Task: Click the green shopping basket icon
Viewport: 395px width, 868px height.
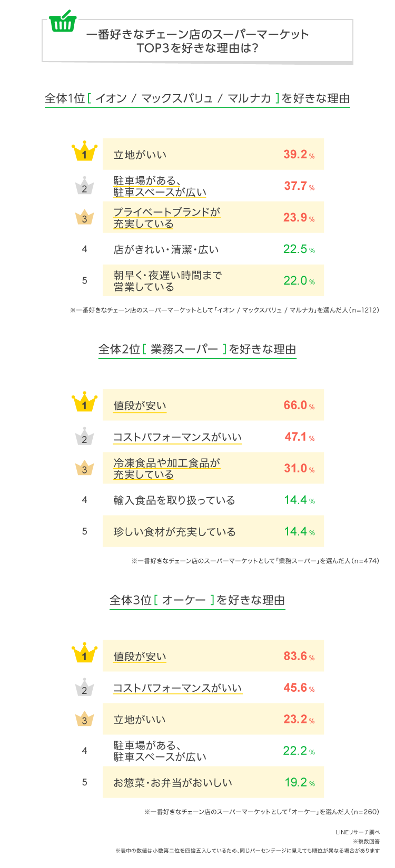Action: click(63, 21)
